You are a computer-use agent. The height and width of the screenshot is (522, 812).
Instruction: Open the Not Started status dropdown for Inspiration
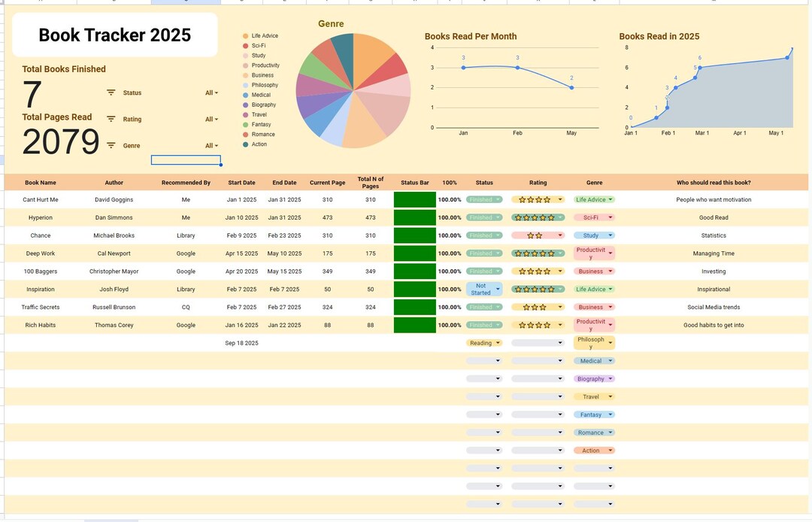point(484,289)
